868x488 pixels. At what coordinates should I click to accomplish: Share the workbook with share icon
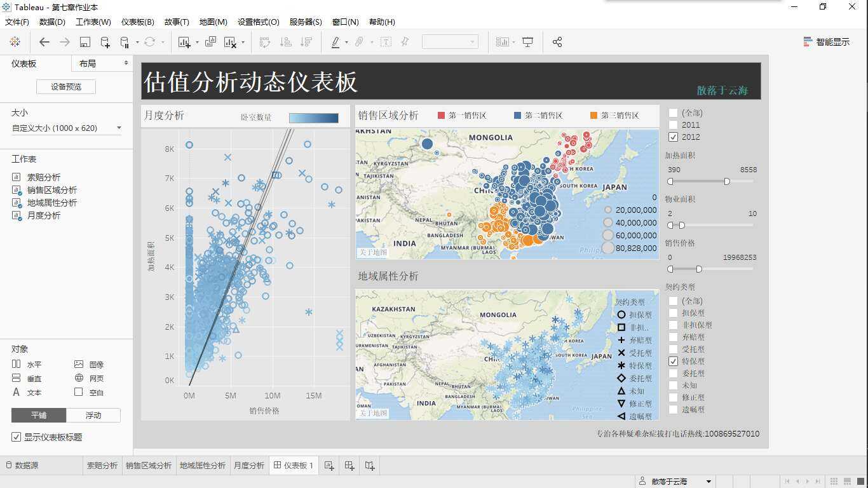[x=557, y=42]
